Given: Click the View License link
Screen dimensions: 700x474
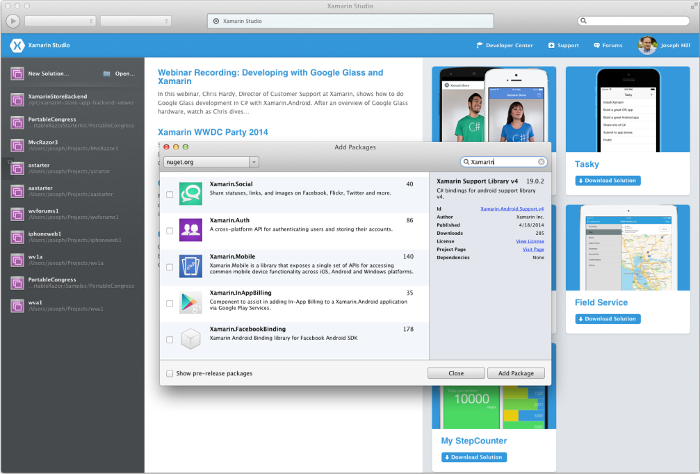Looking at the screenshot, I should 530,241.
